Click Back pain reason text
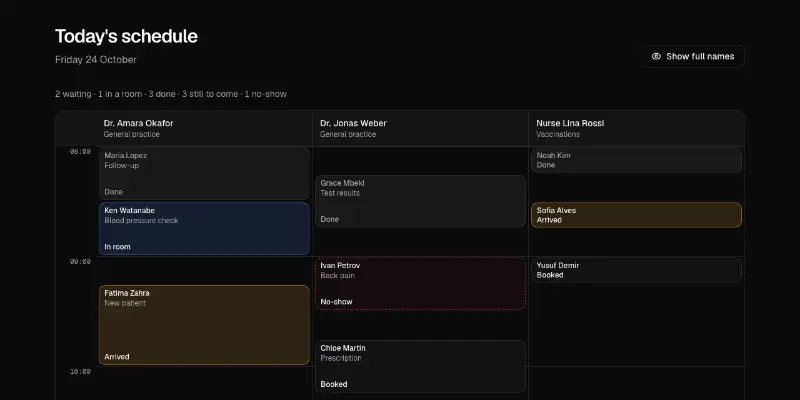Screen dimensions: 800x400 point(338,276)
